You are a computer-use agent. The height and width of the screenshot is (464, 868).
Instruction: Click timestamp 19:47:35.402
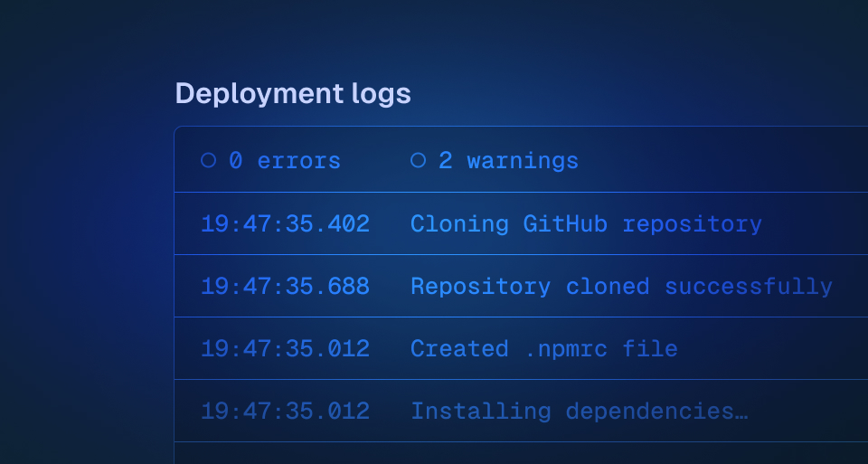pos(285,224)
